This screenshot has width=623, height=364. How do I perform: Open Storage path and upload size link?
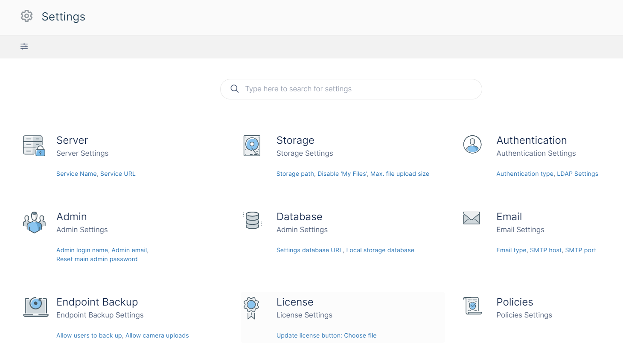[x=352, y=174]
